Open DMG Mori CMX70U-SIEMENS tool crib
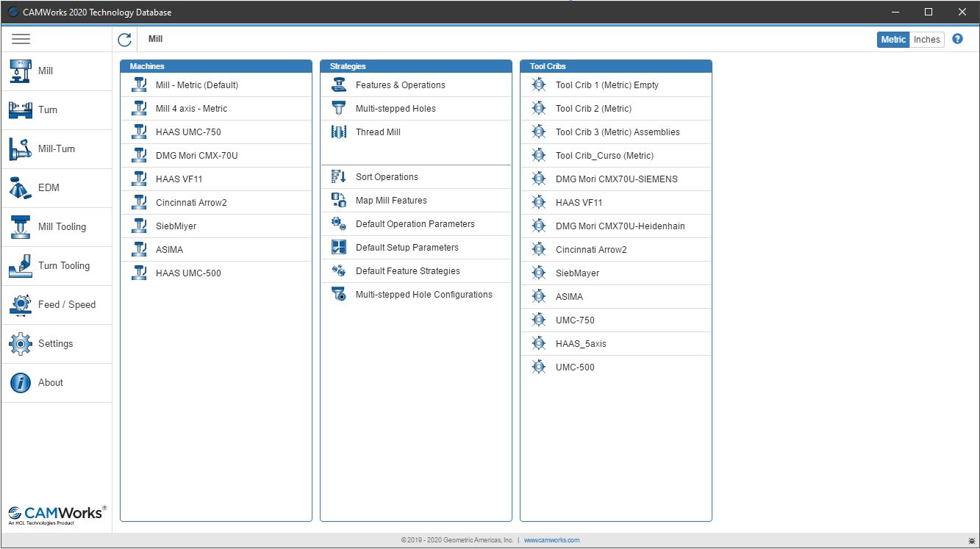Screen dimensions: 980x549 [616, 179]
